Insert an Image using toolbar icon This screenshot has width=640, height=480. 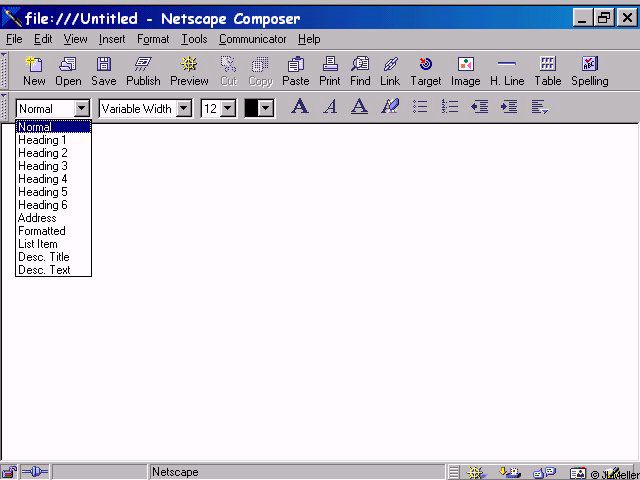(x=465, y=71)
